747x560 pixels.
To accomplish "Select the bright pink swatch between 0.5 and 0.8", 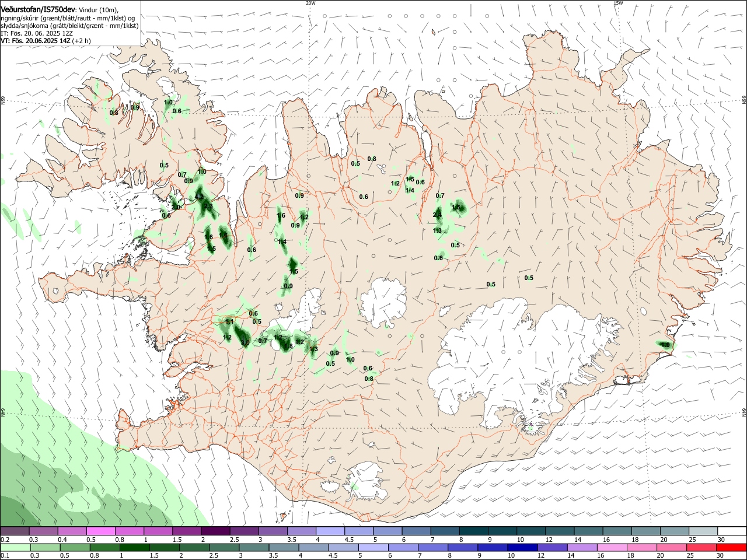I will (x=101, y=531).
